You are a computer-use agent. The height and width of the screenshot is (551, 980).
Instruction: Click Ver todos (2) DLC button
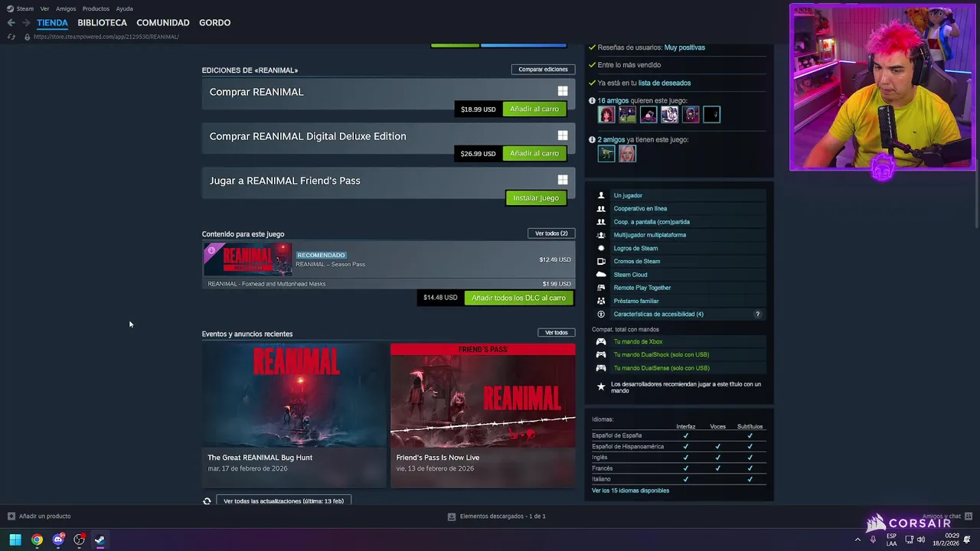[551, 233]
